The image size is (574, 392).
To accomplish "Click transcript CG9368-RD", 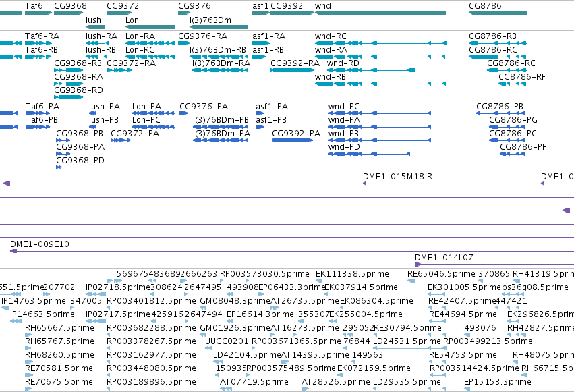I will tap(79, 90).
